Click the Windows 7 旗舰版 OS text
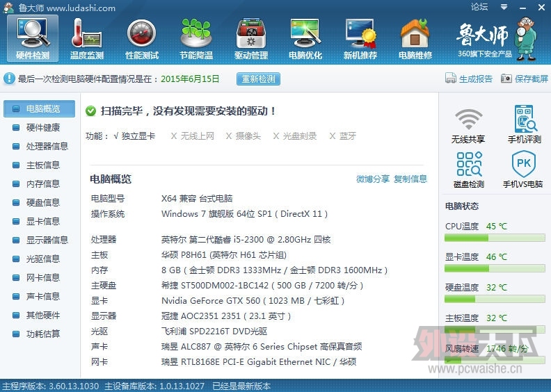Screen dimensions: 551x392 click(244, 213)
